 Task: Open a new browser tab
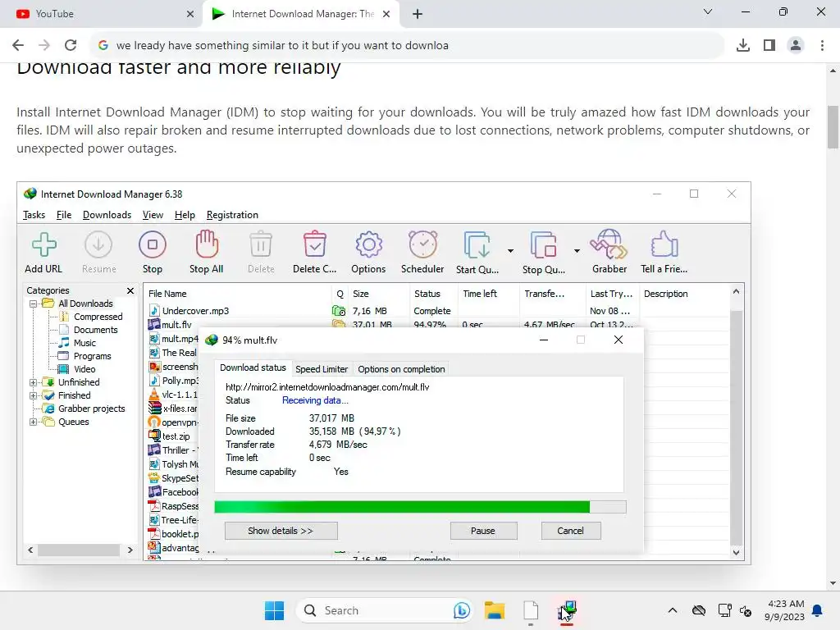coord(418,14)
